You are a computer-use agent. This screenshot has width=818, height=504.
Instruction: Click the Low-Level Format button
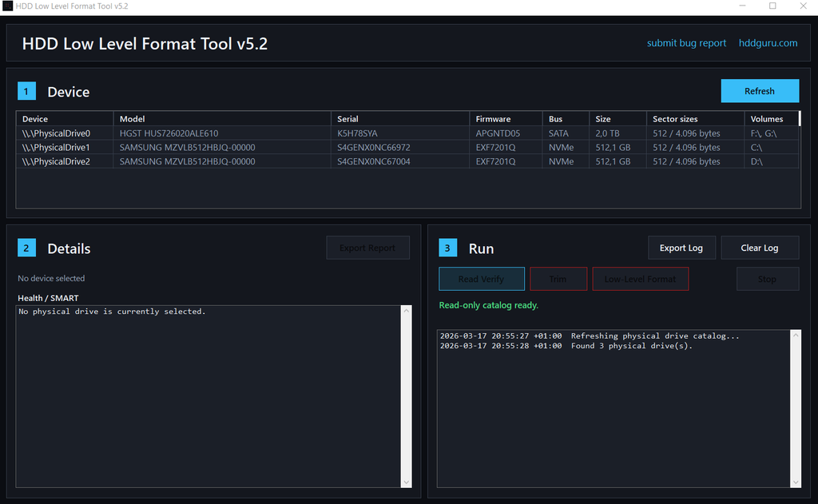640,279
